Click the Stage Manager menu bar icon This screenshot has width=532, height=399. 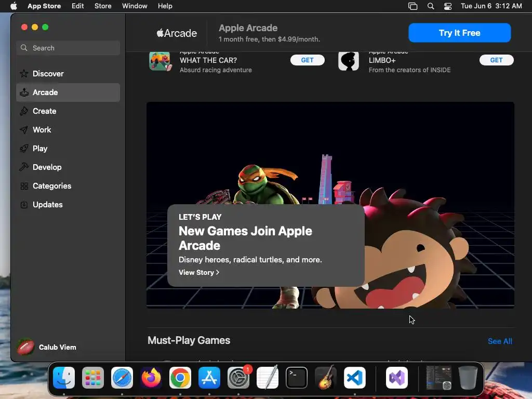click(413, 6)
